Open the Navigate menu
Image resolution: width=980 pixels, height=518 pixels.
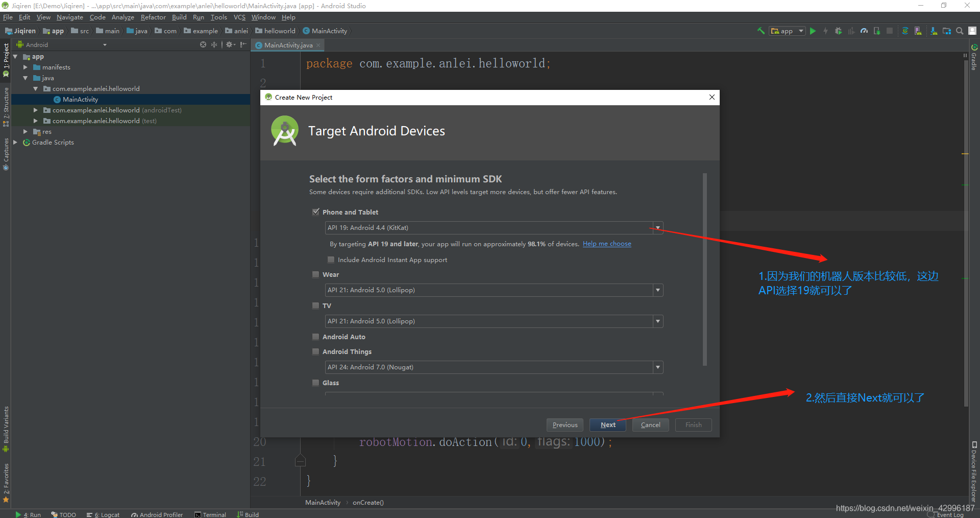69,17
